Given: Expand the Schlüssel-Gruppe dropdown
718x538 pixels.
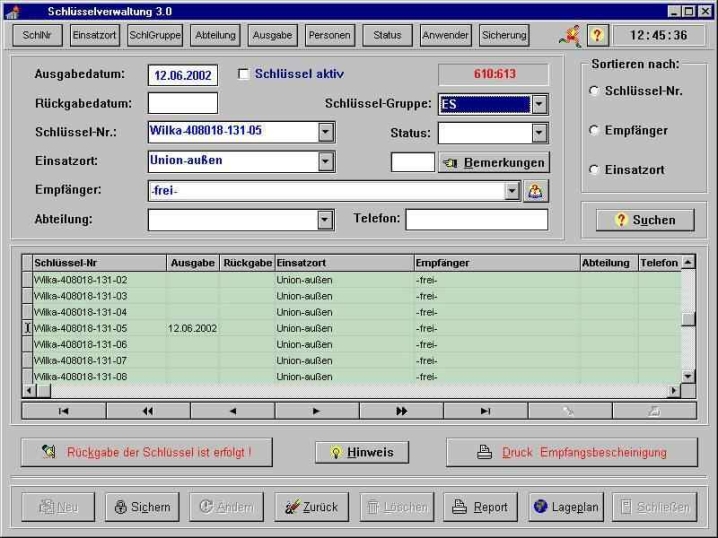Looking at the screenshot, I should [539, 104].
